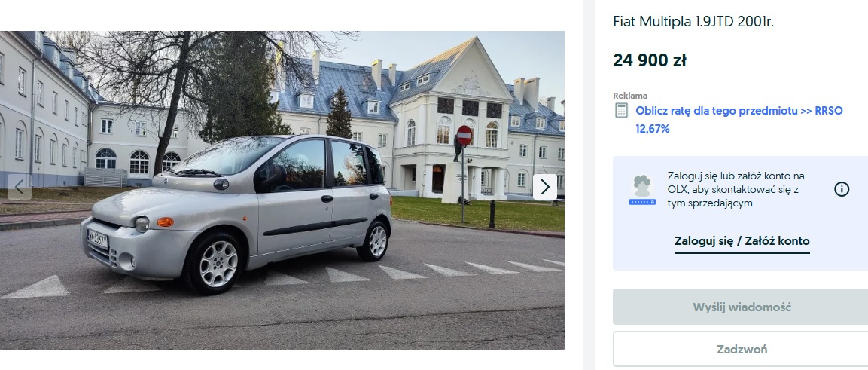Open 'Oblicz ratę dla tego przedmiotu' link

pos(717,110)
